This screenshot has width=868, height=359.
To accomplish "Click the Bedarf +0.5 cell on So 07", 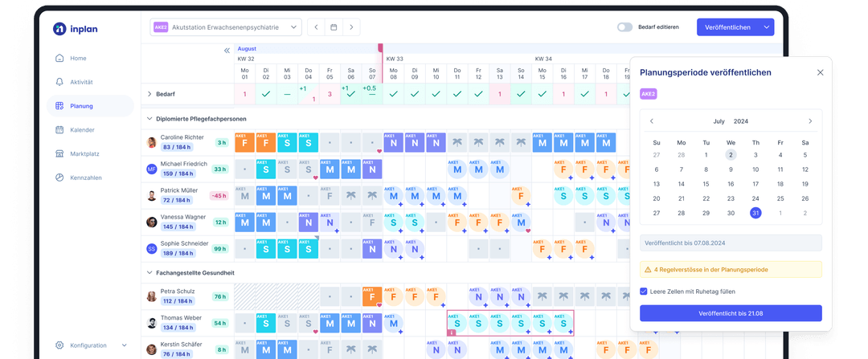I will (x=372, y=94).
